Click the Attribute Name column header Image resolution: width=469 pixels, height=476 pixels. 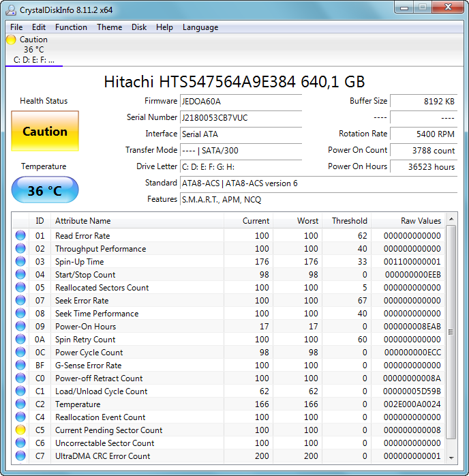pyautogui.click(x=137, y=221)
